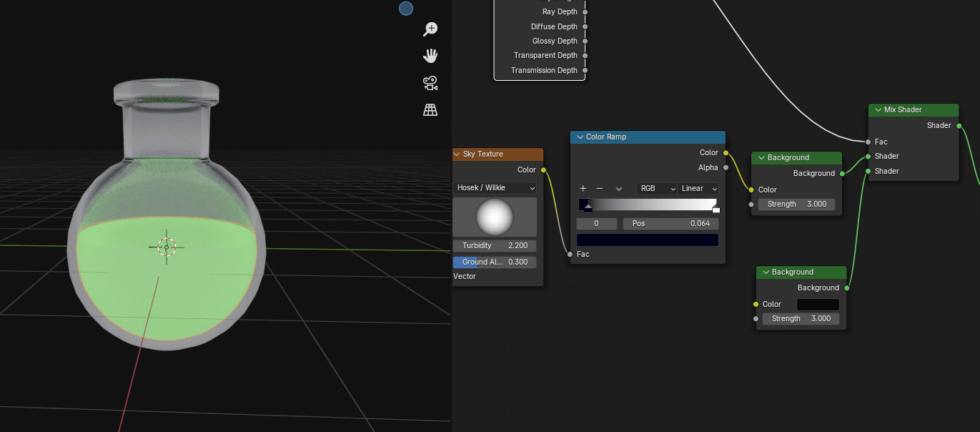Add a color stop with plus icon
This screenshot has height=432, width=980.
tap(583, 189)
